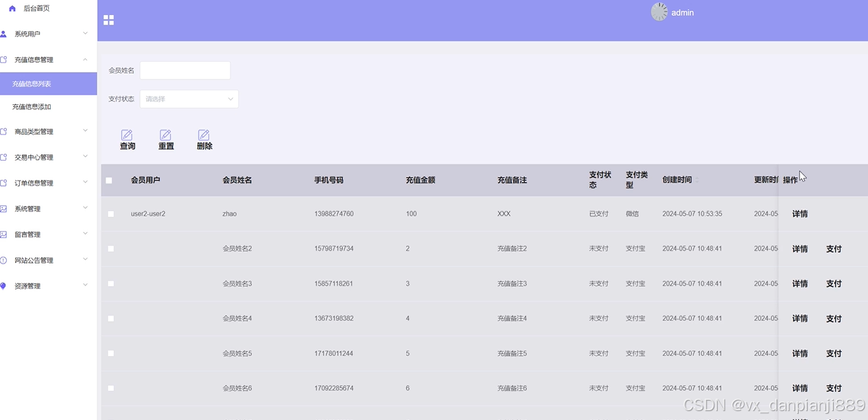
Task: Check the row for zhao
Action: tap(111, 214)
